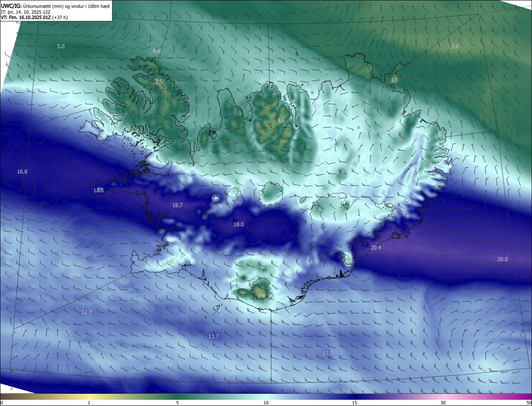
Task: Click the 3.6 value label
Action: tap(455, 46)
